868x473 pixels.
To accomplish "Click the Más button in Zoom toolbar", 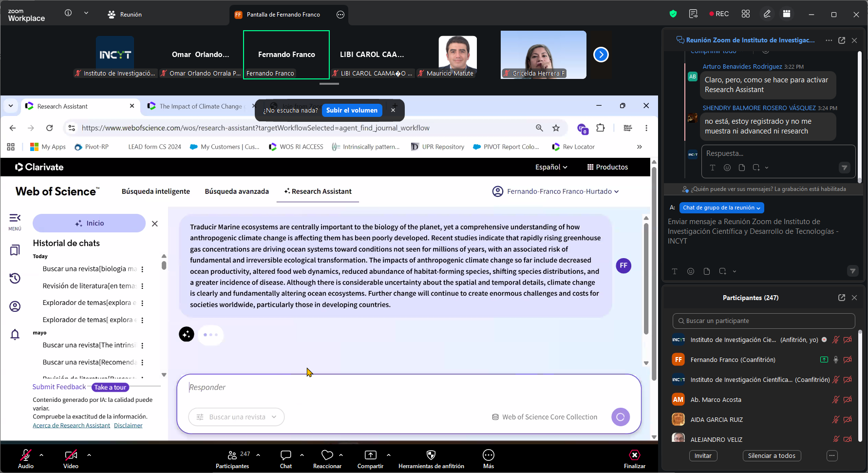I will point(489,459).
